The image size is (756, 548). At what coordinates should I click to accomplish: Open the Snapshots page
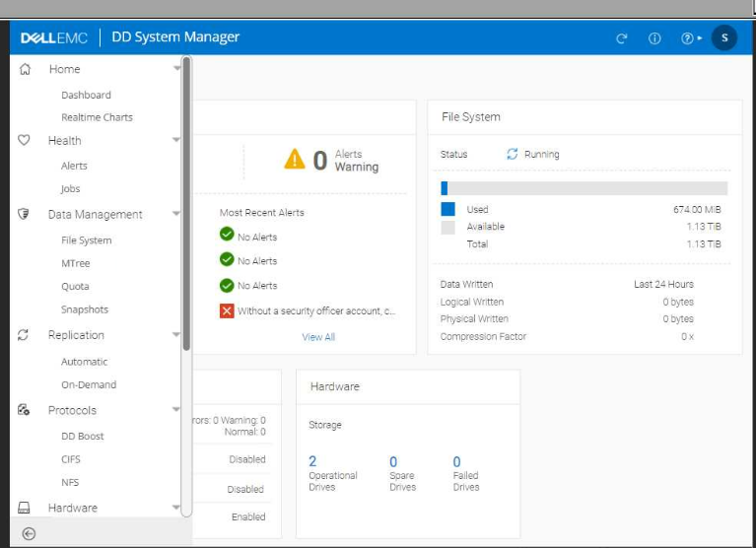(x=85, y=309)
